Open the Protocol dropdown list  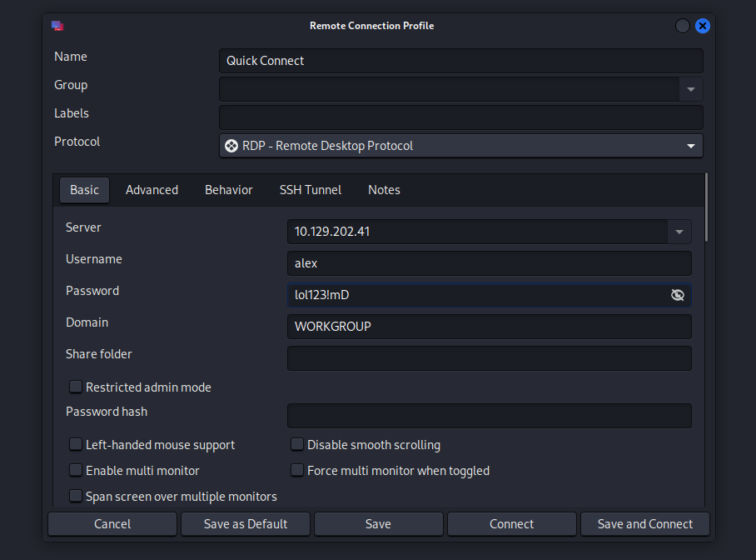(x=690, y=146)
